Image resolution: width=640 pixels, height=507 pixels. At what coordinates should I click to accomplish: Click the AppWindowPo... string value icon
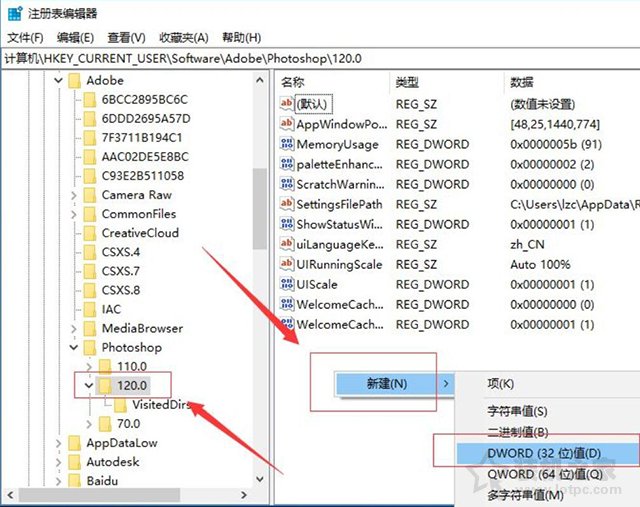(x=287, y=124)
